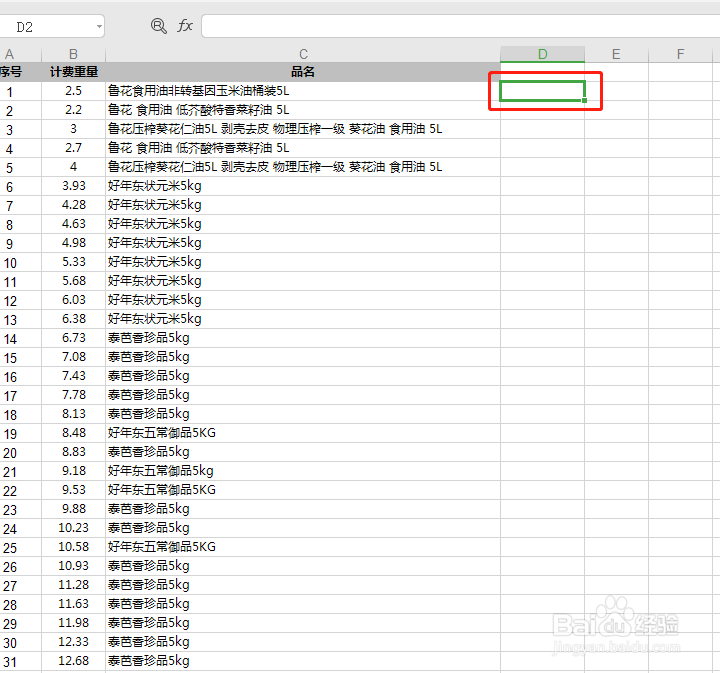The width and height of the screenshot is (720, 673).
Task: Click weight cell 4.28
Action: pos(73,205)
